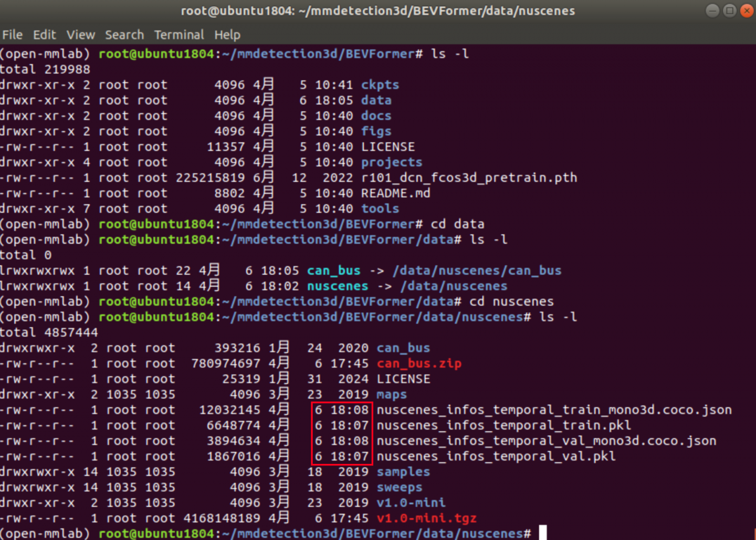
Task: Open the View menu
Action: tap(81, 35)
